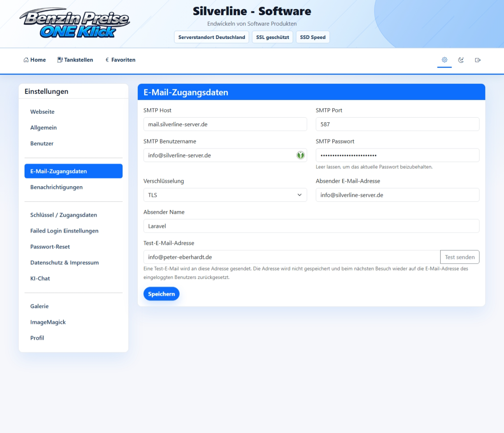Open Passwort-Reset settings
504x433 pixels.
[x=74, y=247]
